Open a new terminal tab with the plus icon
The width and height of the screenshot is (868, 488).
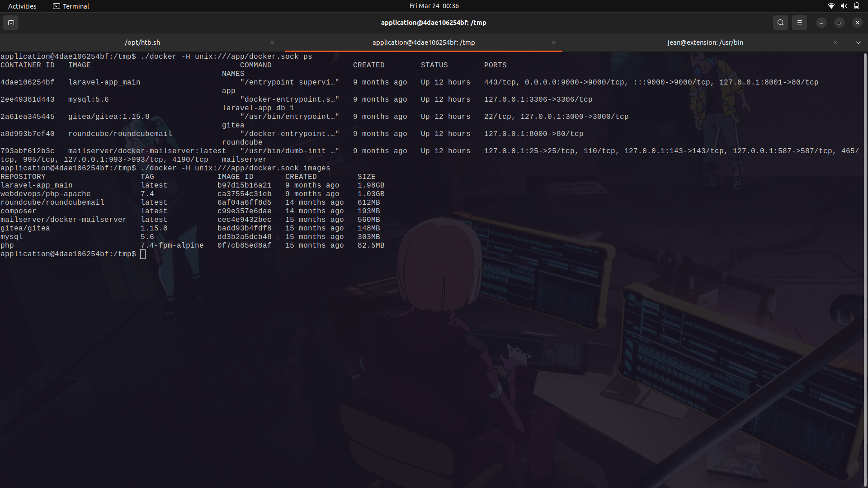click(11, 22)
